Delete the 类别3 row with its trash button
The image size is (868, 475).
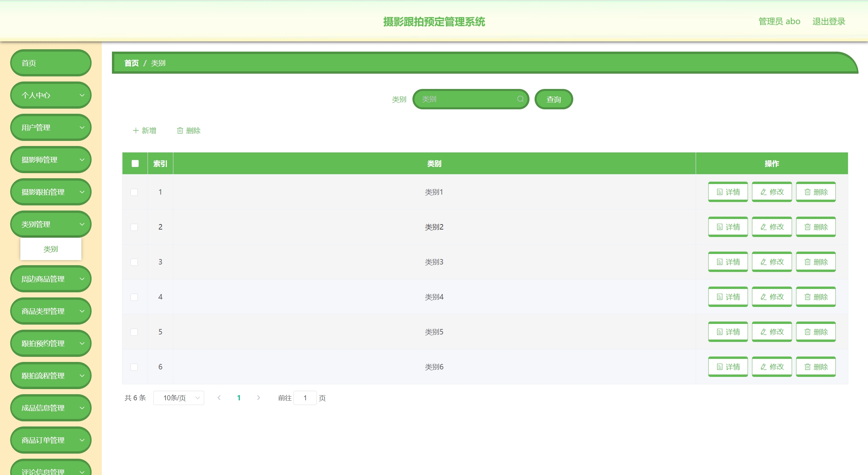[815, 262]
